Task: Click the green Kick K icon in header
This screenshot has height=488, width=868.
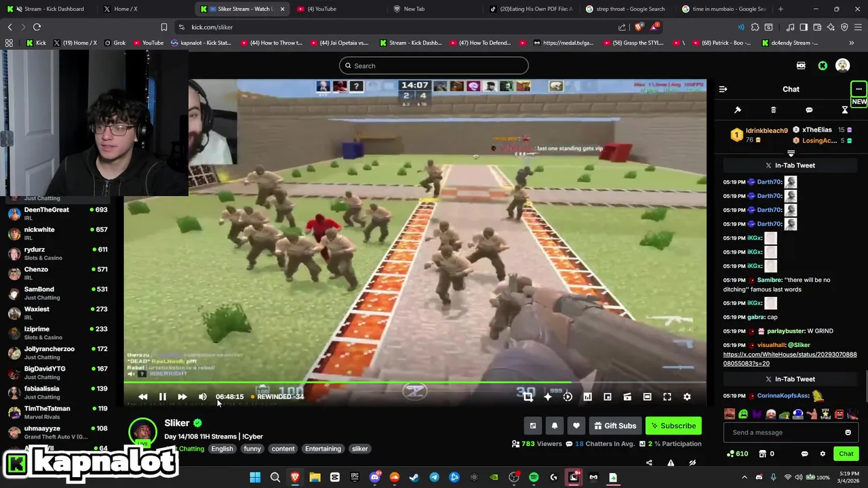Action: click(823, 66)
